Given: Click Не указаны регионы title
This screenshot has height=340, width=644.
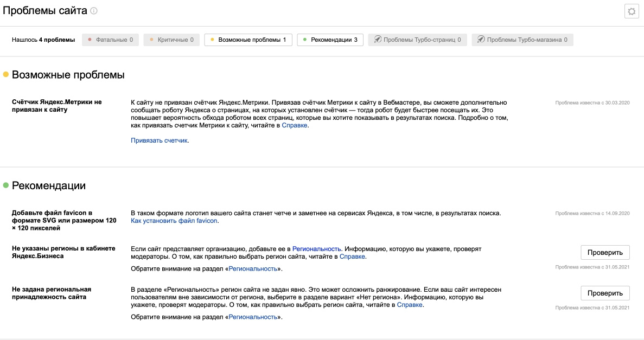Looking at the screenshot, I should click(63, 252).
